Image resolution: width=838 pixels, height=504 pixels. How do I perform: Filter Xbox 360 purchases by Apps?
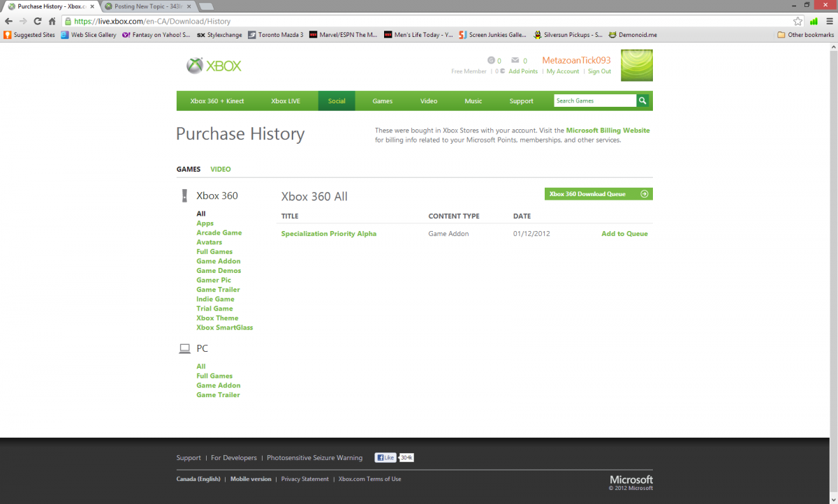point(205,223)
